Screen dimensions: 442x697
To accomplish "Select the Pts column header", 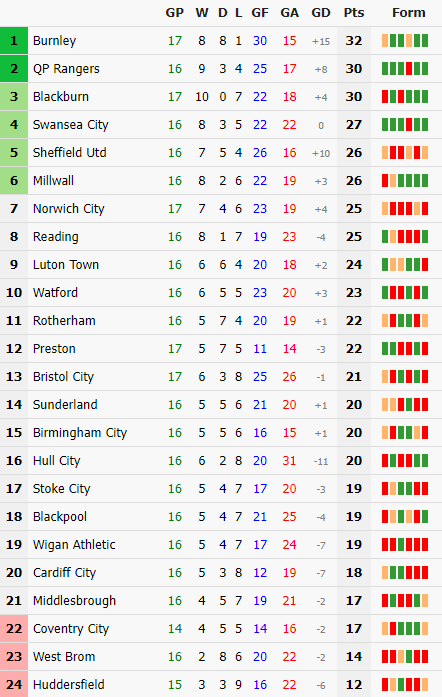I will tap(354, 12).
